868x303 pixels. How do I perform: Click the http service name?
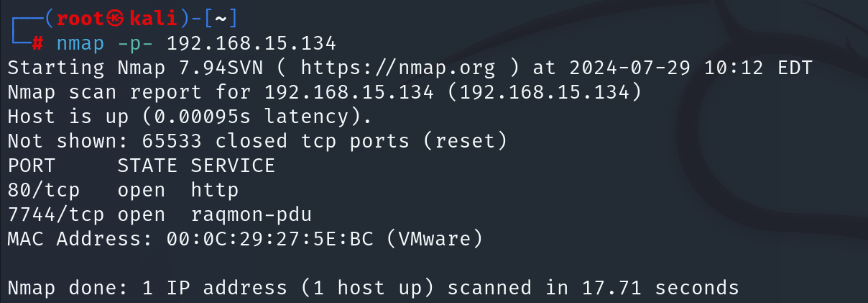[x=215, y=191]
